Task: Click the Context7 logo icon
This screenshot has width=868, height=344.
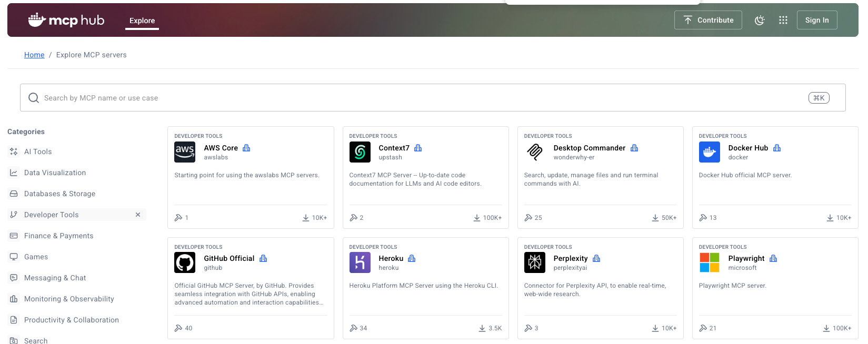Action: tap(360, 152)
